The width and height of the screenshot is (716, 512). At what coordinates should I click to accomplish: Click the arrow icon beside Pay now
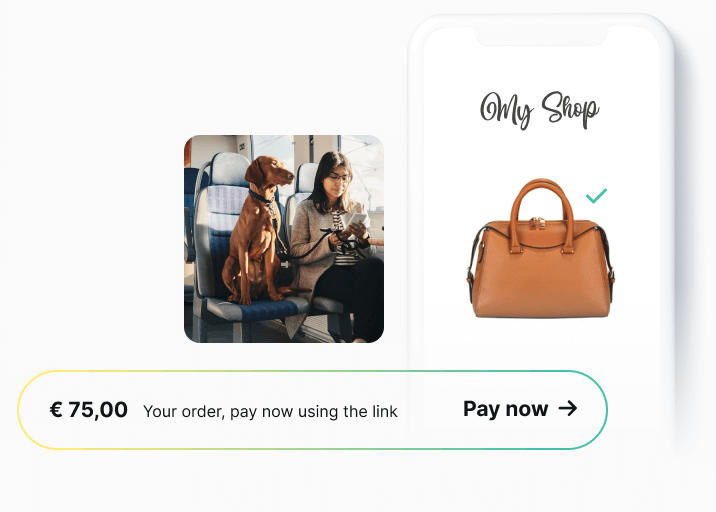pyautogui.click(x=568, y=408)
